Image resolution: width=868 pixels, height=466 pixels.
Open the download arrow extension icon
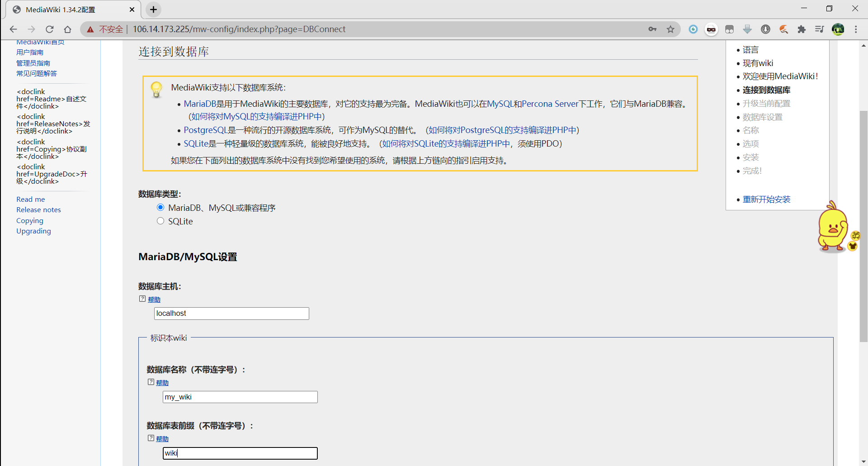[x=747, y=29]
